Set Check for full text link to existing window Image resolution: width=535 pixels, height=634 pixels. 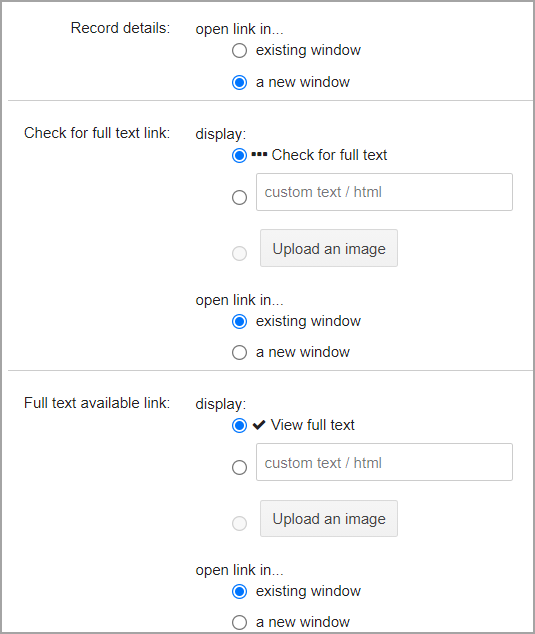click(x=239, y=322)
